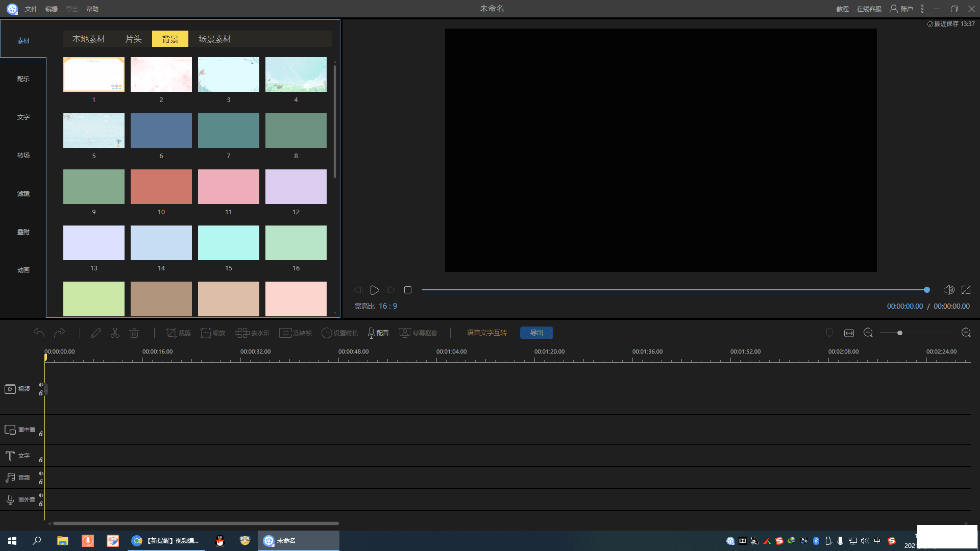This screenshot has height=551, width=980.
Task: Lock the 画中画 picture-in-picture track
Action: tap(41, 434)
